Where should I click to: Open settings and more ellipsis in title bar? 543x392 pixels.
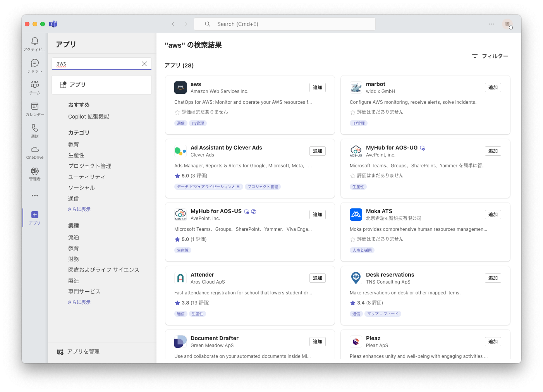pos(491,24)
